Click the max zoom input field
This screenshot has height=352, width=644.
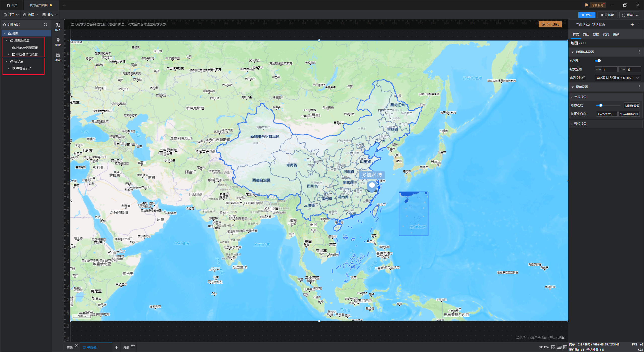tap(633, 70)
